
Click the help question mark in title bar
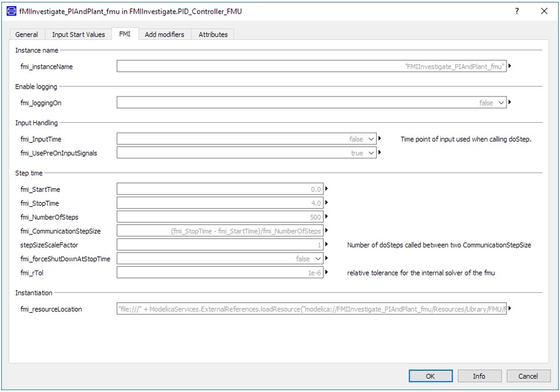click(517, 11)
